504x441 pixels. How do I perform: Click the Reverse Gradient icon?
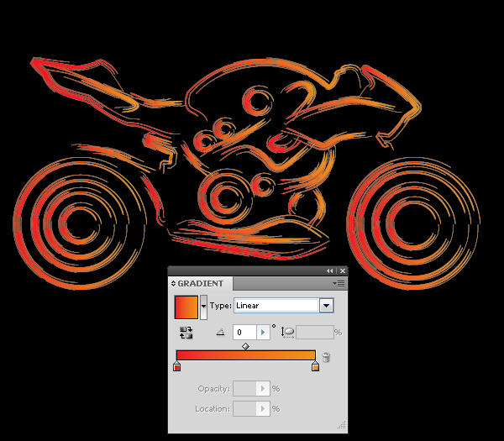pyautogui.click(x=186, y=333)
